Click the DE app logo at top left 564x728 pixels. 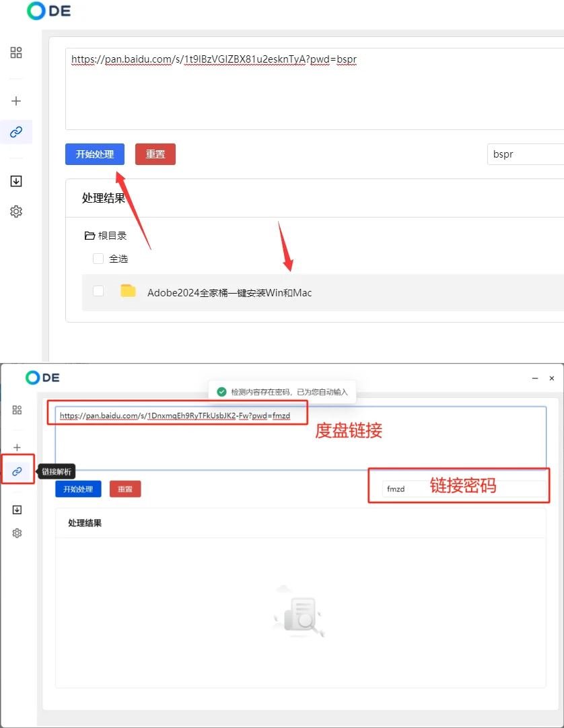click(47, 11)
